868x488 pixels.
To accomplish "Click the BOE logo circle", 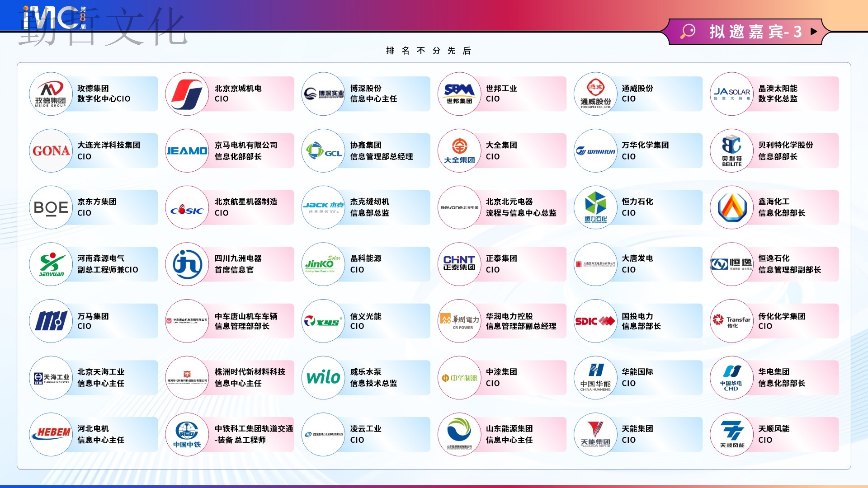I will 51,207.
